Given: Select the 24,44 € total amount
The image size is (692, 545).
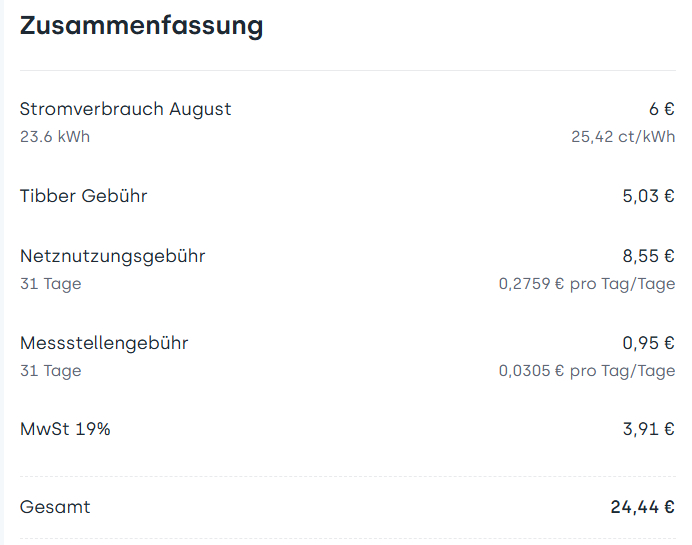Looking at the screenshot, I should coord(642,507).
